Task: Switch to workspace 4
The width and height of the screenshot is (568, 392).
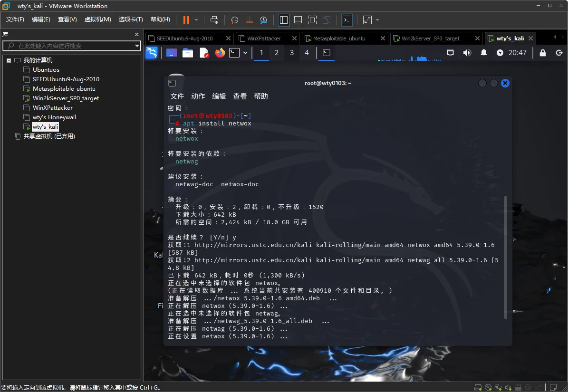Action: [307, 53]
